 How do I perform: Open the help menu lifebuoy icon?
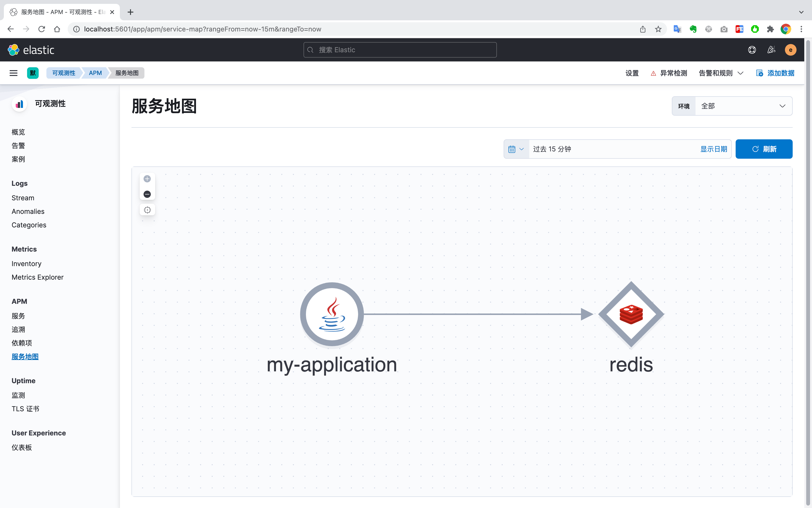pos(752,50)
